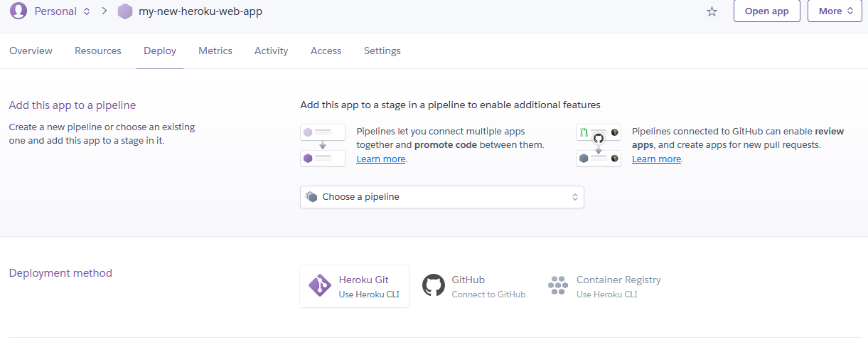Open the Settings tab
The image size is (868, 350).
pyautogui.click(x=382, y=51)
